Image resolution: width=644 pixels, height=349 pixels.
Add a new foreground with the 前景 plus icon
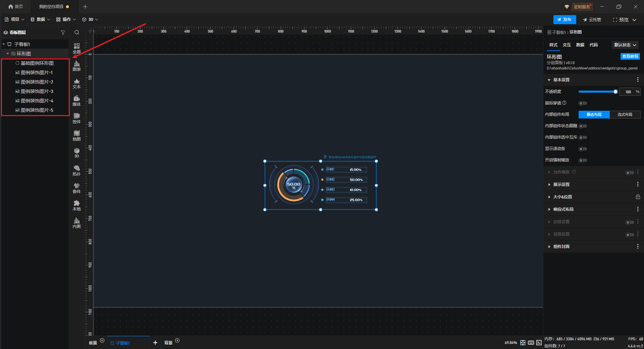(x=102, y=341)
